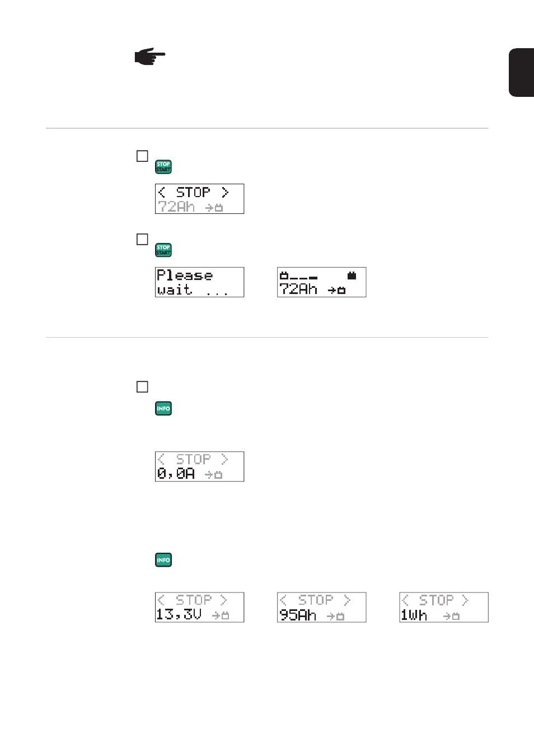Click the charging progress bar above 72Ah
534x756 pixels.
pos(298,276)
